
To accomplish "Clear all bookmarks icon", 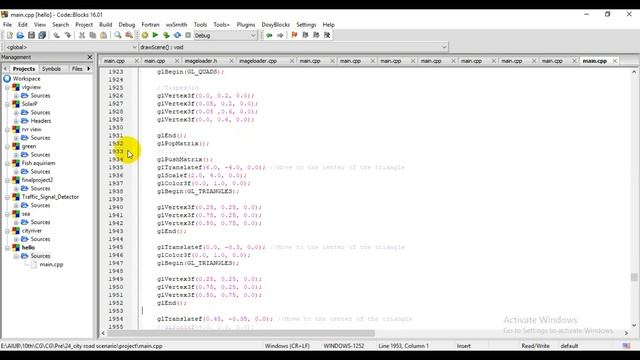I will click(x=327, y=36).
